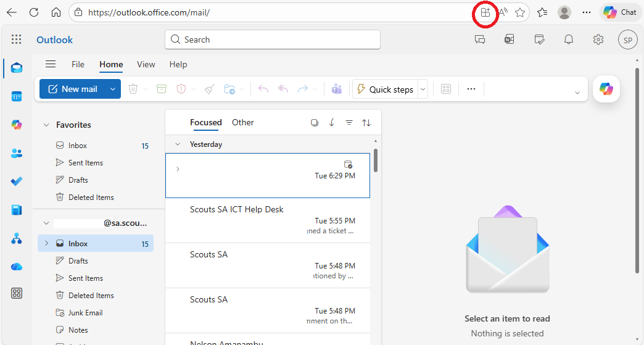
Task: Open Outlook settings gear
Action: pos(598,39)
